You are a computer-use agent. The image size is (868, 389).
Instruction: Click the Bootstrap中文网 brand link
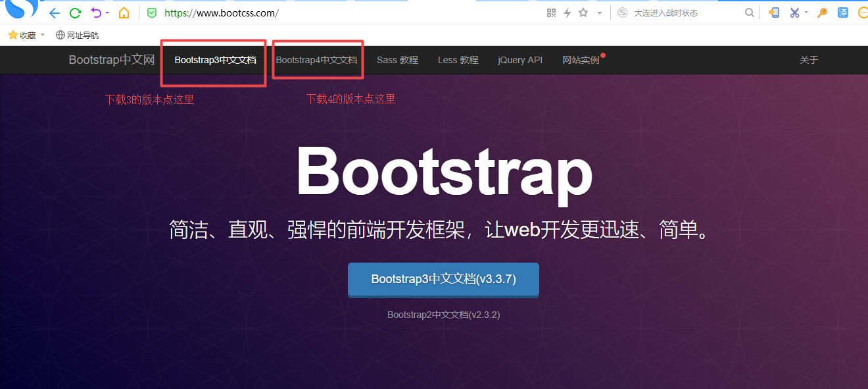[x=112, y=60]
